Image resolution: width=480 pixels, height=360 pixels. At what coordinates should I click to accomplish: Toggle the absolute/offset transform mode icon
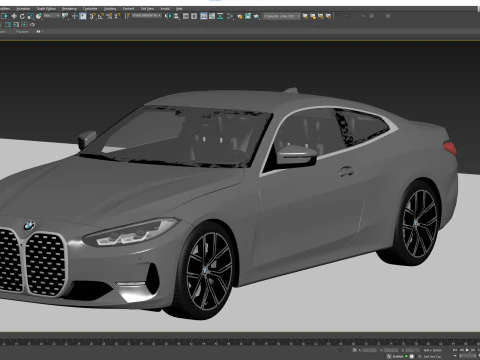click(x=355, y=350)
